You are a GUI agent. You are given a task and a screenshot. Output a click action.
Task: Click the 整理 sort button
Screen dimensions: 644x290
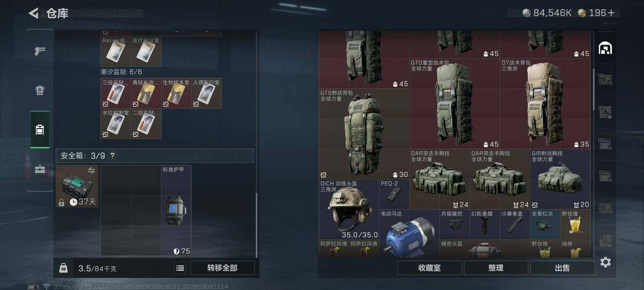(496, 268)
